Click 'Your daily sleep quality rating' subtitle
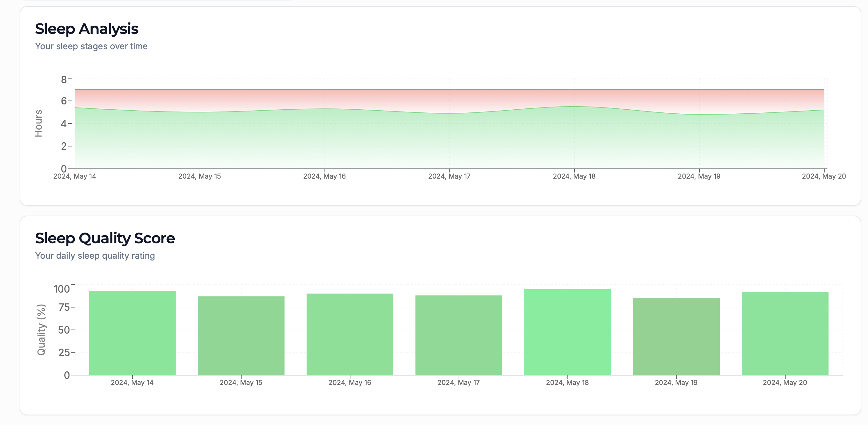 95,256
